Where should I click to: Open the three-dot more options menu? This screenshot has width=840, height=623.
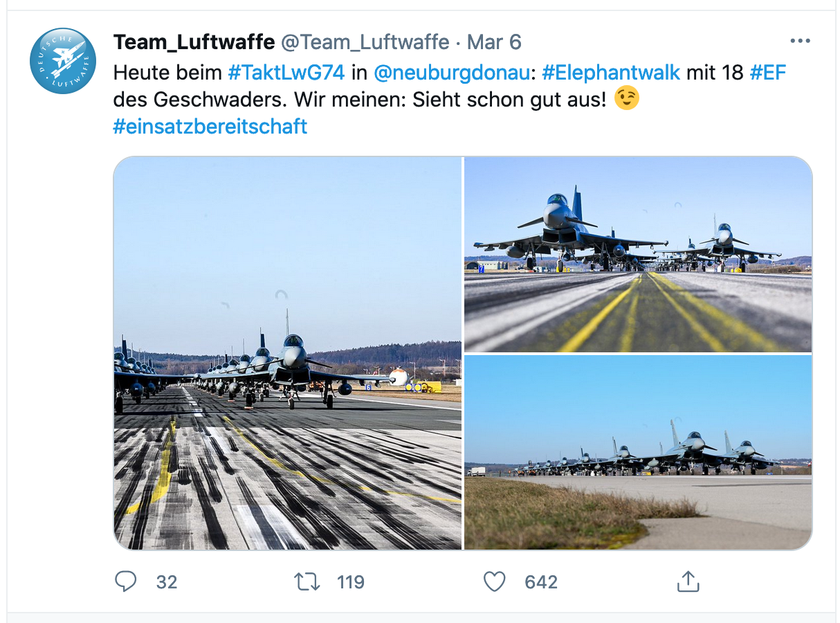pos(800,42)
